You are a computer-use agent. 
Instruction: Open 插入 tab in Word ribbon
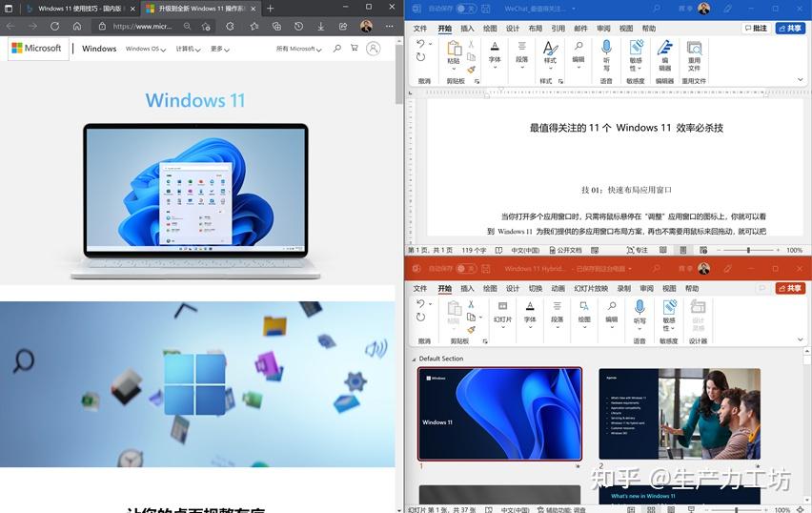pyautogui.click(x=468, y=29)
